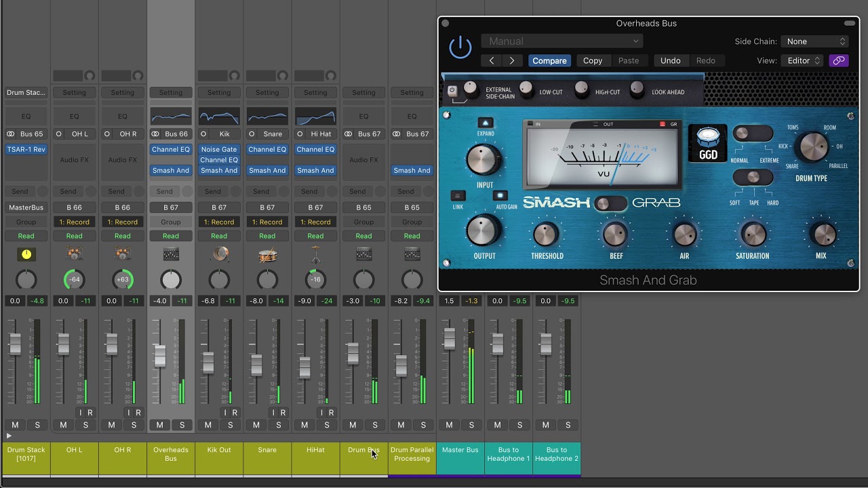Screen dimensions: 868x488
Task: Click the -24 peak level on HiHat
Action: pos(328,301)
